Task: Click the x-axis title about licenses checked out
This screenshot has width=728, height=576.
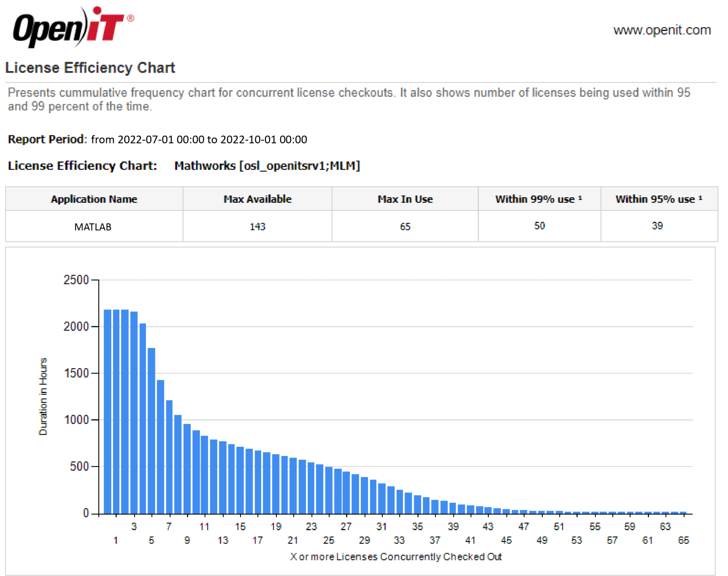Action: click(x=396, y=556)
